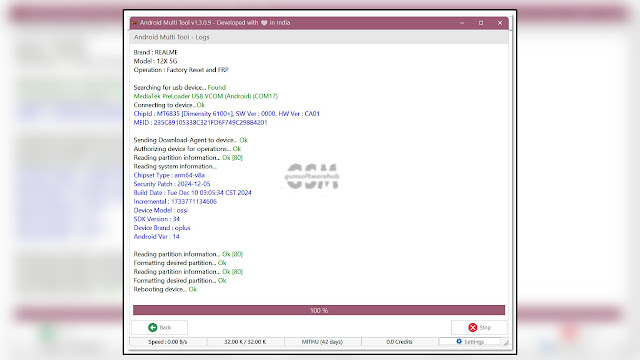Click the green back arrow icon
This screenshot has height=360, width=640.
pyautogui.click(x=153, y=327)
